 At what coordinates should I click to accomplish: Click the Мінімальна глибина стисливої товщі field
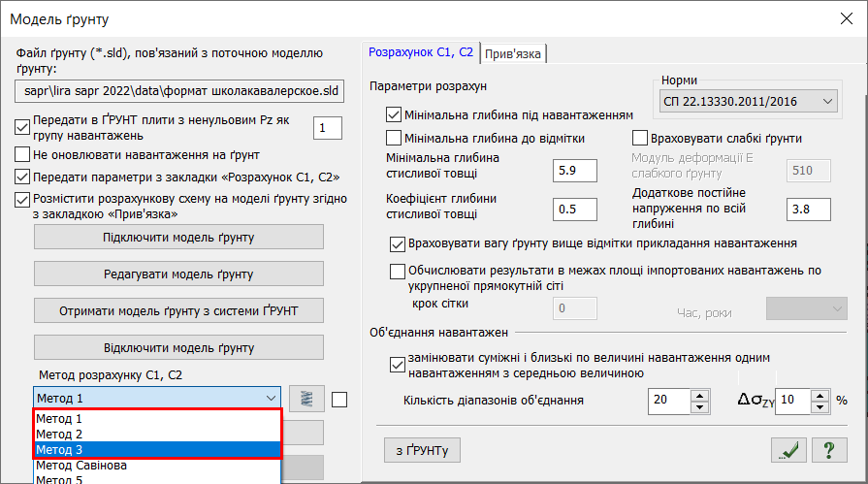tap(576, 172)
